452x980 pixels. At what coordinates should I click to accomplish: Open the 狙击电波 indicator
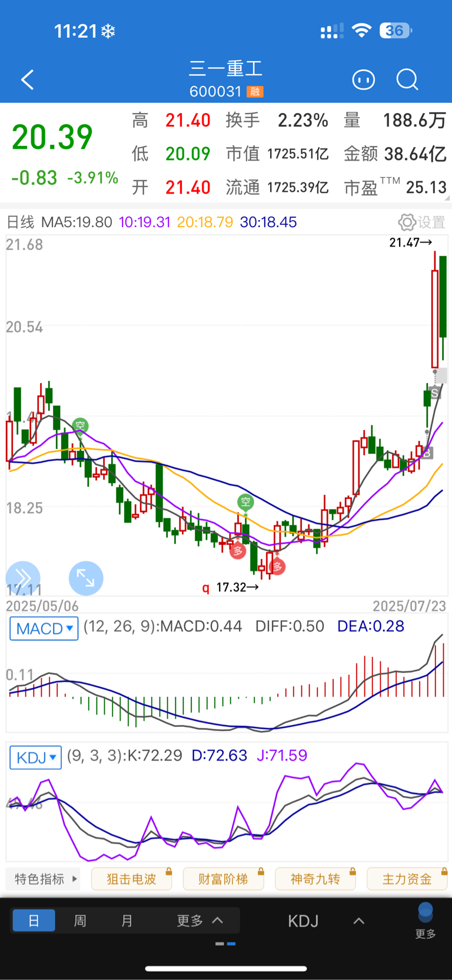[x=131, y=879]
